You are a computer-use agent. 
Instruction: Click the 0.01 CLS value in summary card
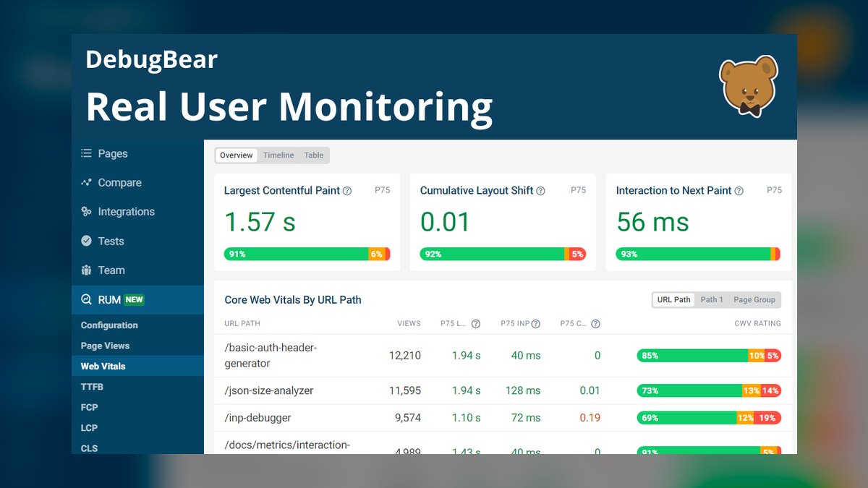tap(445, 222)
